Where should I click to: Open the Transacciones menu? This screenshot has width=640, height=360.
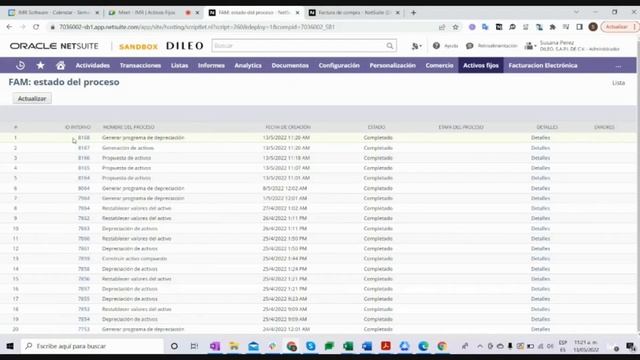140,65
